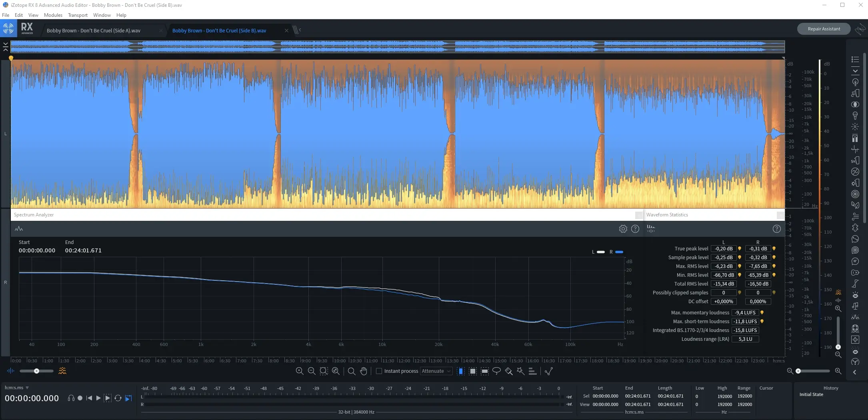Viewport: 868px width, 420px height.
Task: Zoom in with the magnifier-plus icon
Action: tap(299, 371)
